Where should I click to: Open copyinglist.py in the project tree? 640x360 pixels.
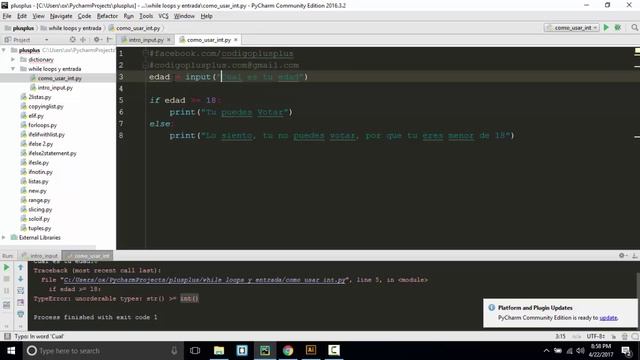point(46,106)
